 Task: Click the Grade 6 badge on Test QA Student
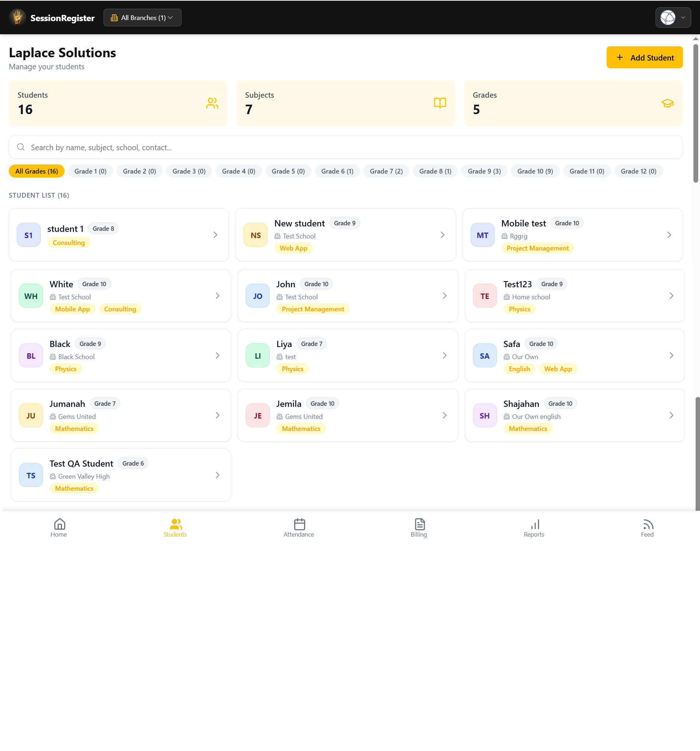pos(133,463)
